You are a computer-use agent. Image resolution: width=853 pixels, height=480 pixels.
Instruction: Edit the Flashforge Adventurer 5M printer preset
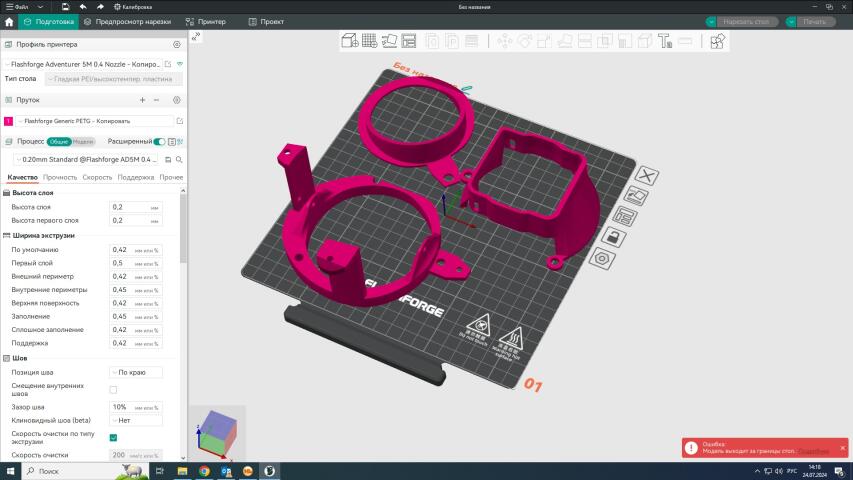click(168, 64)
